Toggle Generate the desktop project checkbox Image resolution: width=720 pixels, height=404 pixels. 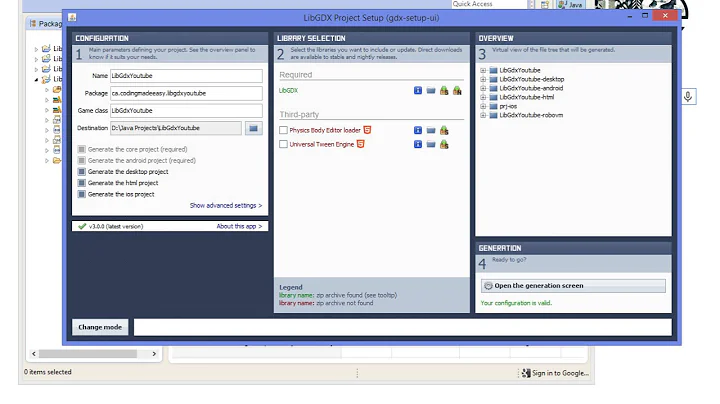click(82, 172)
